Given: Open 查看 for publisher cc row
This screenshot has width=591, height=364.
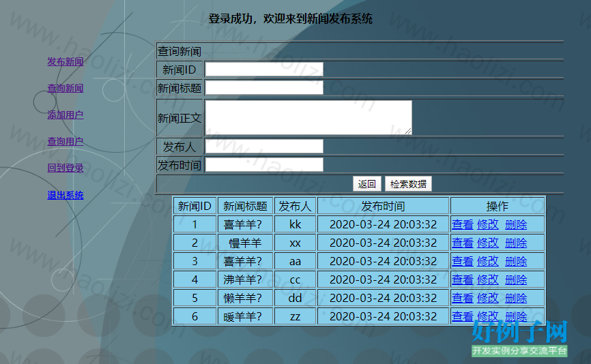Looking at the screenshot, I should tap(463, 279).
